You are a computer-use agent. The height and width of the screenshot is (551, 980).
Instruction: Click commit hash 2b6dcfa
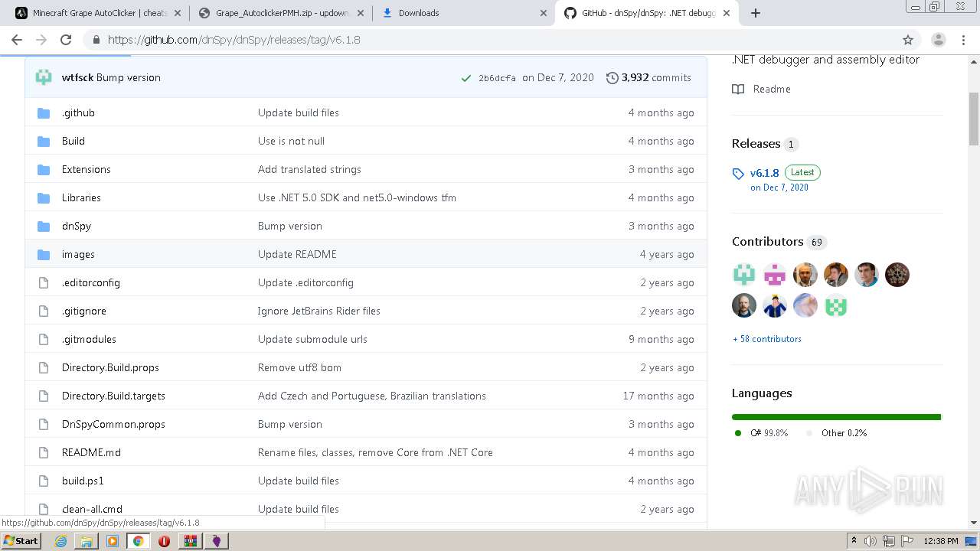coord(497,78)
